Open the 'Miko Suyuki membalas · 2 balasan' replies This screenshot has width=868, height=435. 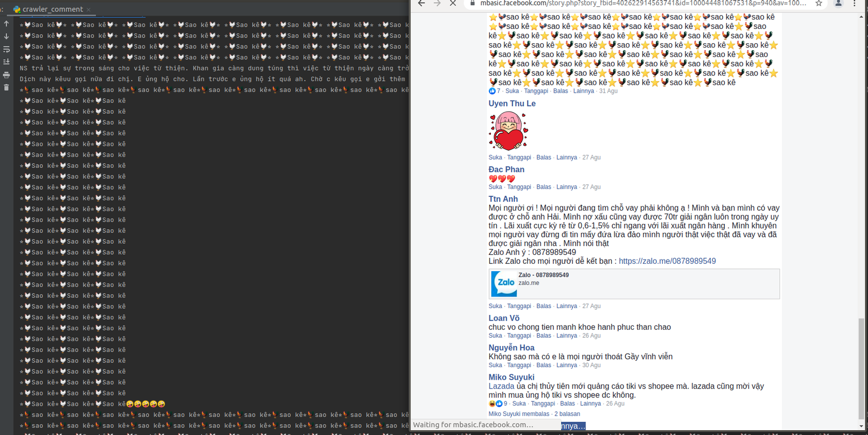pos(534,414)
